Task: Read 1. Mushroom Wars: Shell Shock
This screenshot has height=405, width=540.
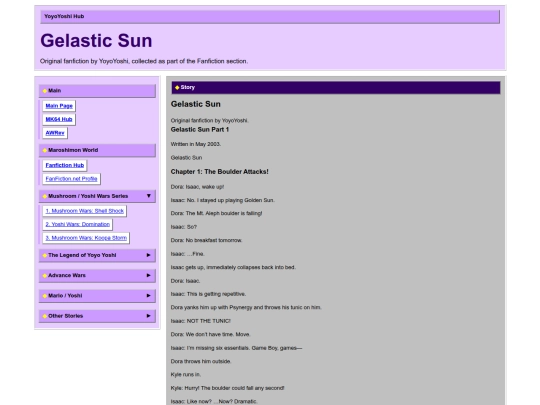Action: (x=84, y=211)
